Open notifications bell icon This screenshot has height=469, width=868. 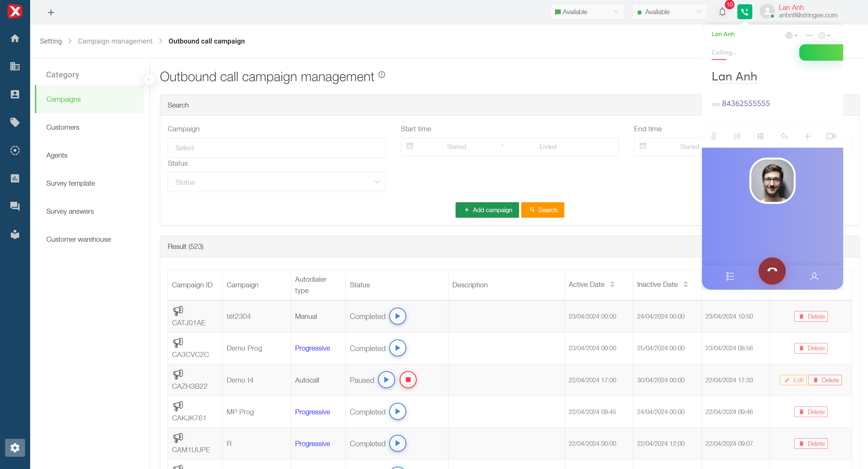pyautogui.click(x=722, y=12)
